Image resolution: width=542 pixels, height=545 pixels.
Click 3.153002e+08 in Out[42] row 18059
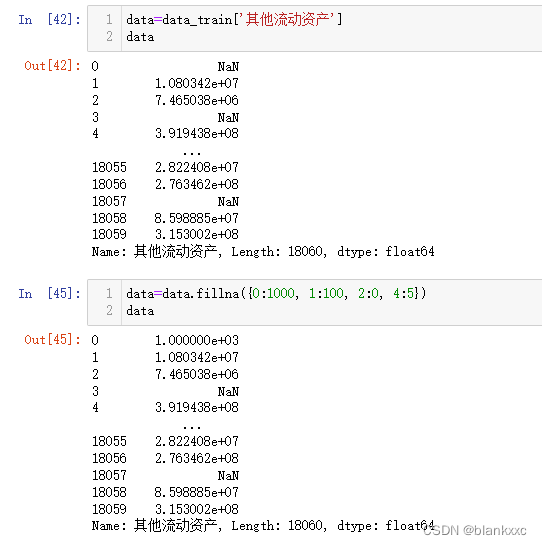[197, 235]
